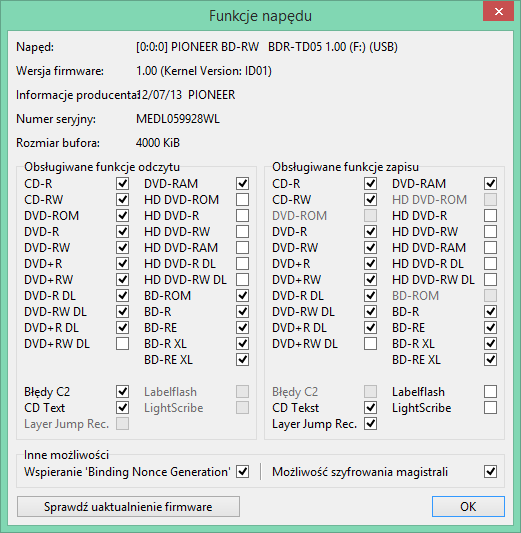
Task: Toggle CD-R checkbox under funkcje zapisu
Action: pos(370,184)
